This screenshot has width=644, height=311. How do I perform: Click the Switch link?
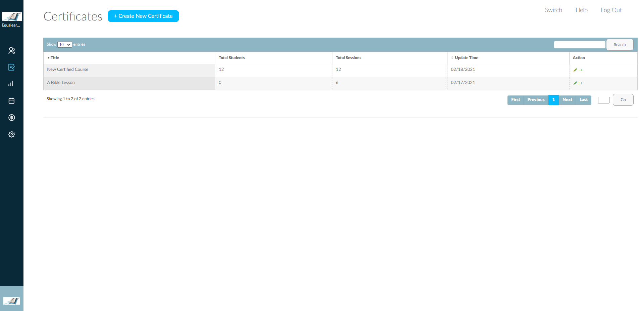click(x=553, y=10)
